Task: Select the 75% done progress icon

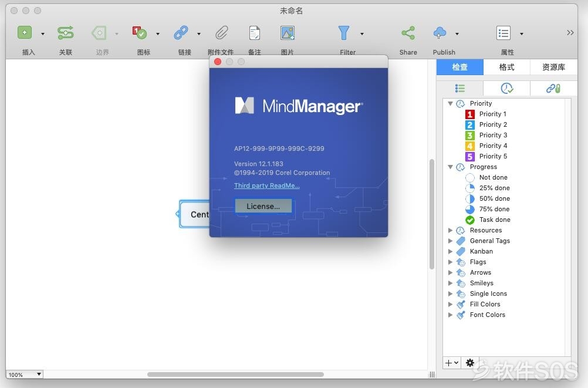Action: [470, 209]
